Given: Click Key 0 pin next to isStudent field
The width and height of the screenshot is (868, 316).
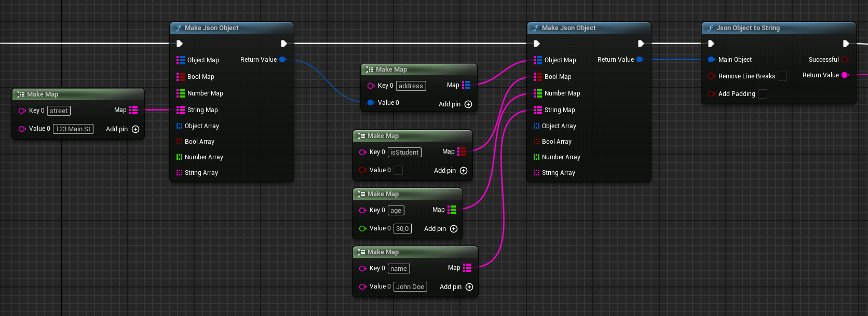Looking at the screenshot, I should click(363, 152).
